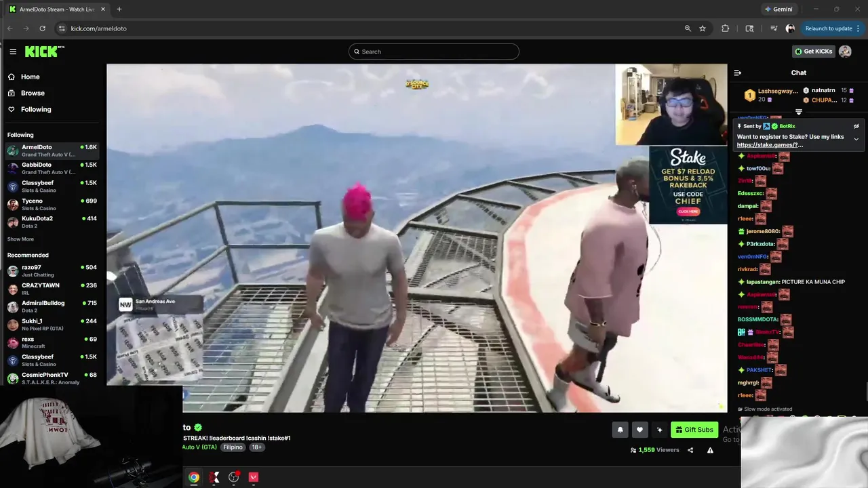Click the Get KICKs button

coord(813,52)
